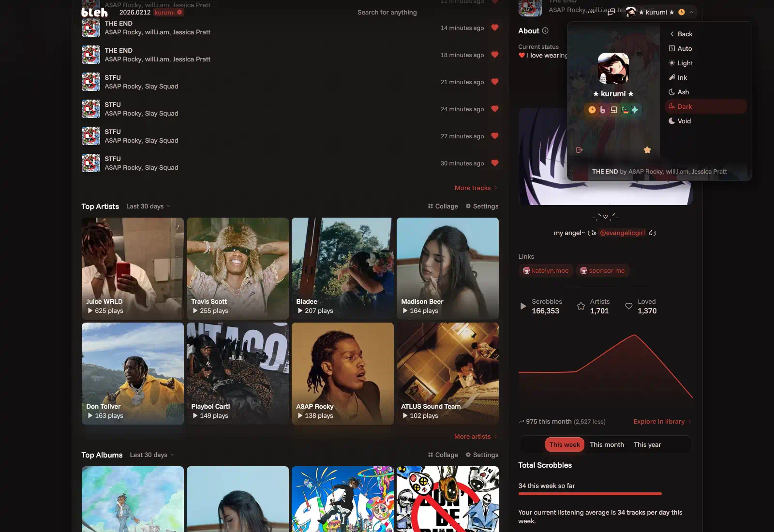
Task: Click the sparkle badge on the profile card
Action: pyautogui.click(x=636, y=110)
